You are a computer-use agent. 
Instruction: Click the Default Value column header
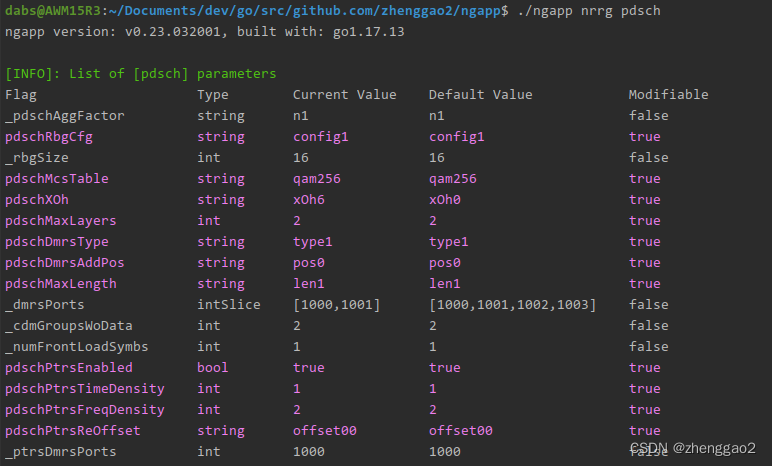pos(481,95)
